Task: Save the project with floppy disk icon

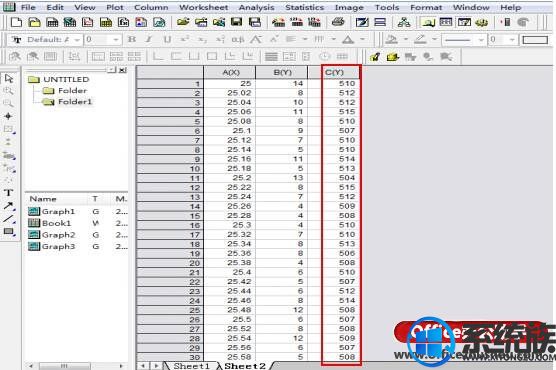Action: [x=237, y=22]
